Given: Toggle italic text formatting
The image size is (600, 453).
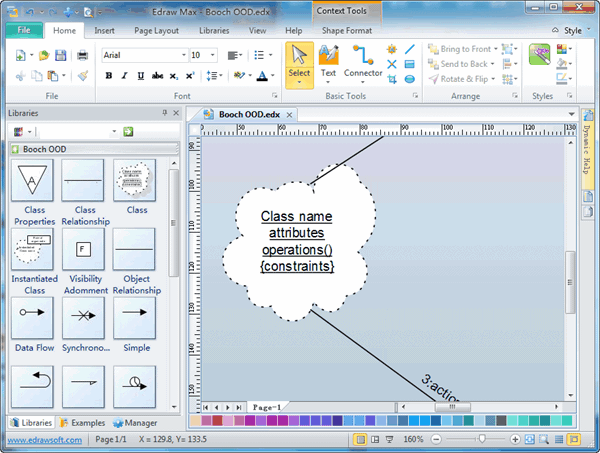Looking at the screenshot, I should coord(123,75).
